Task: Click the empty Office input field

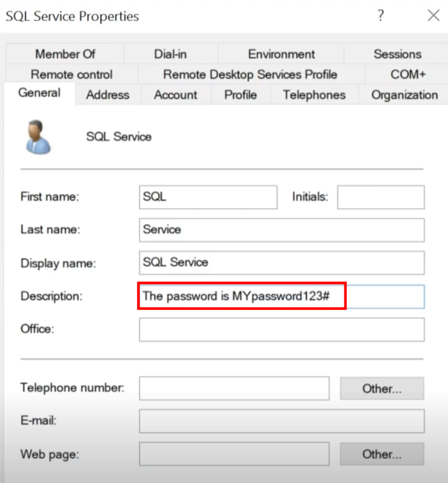Action: click(281, 329)
